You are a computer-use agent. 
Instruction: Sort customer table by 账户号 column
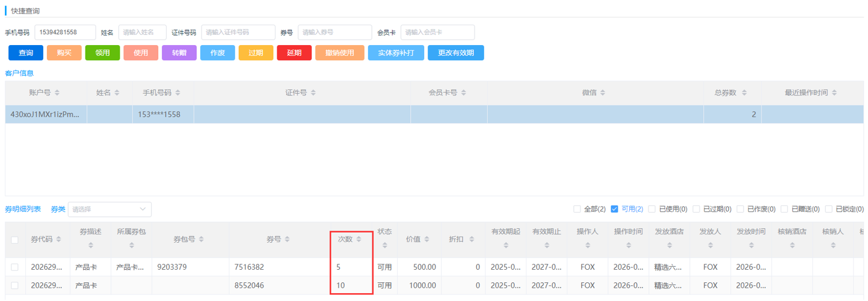click(x=57, y=93)
